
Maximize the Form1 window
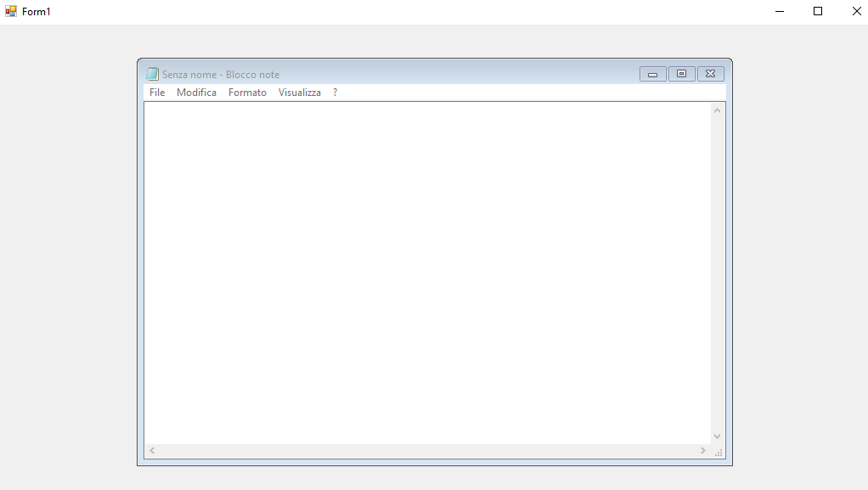(x=818, y=11)
